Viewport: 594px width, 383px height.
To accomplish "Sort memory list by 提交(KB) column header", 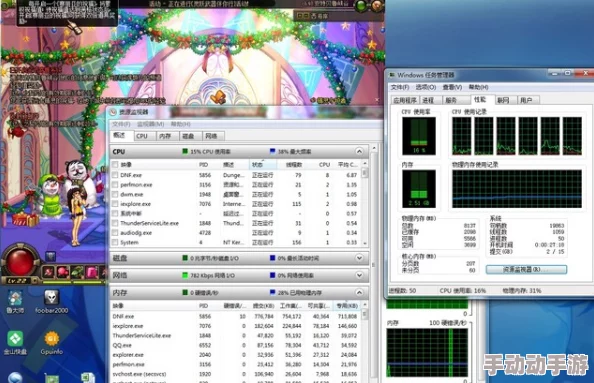I will pos(263,305).
